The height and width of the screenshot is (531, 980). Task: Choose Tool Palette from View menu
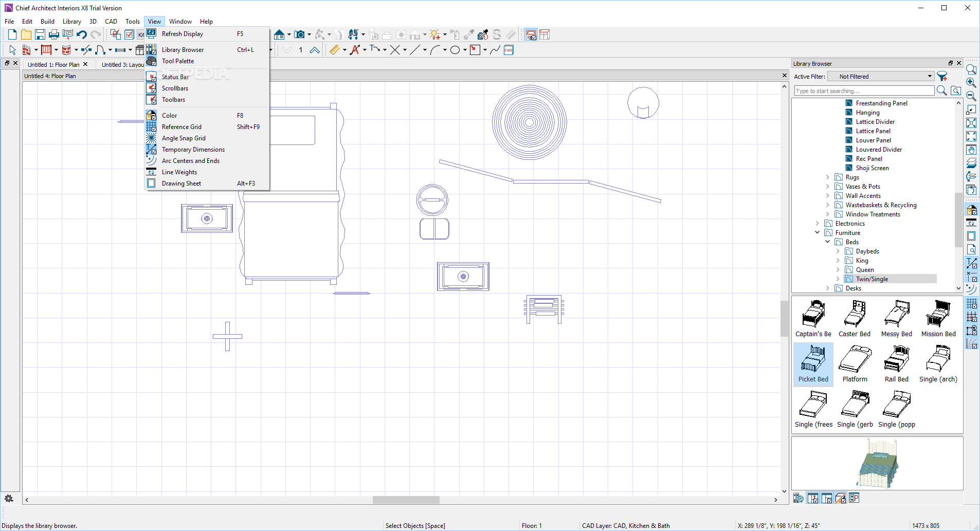tap(207, 61)
